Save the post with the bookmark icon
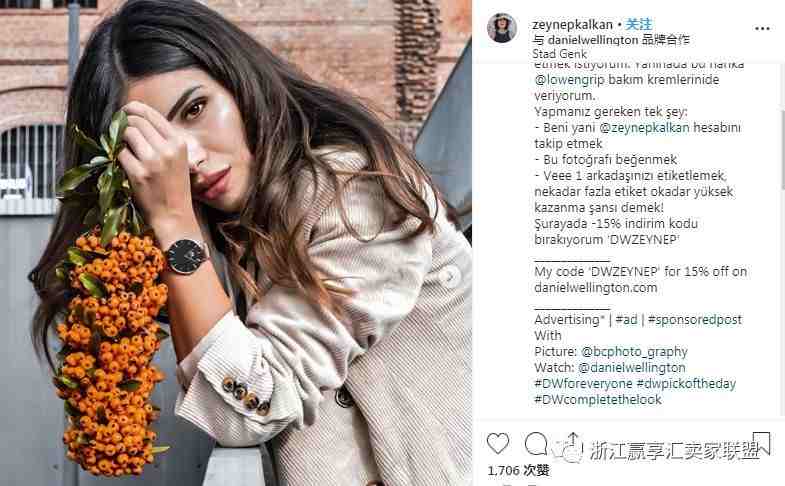The width and height of the screenshot is (785, 486). click(x=760, y=443)
